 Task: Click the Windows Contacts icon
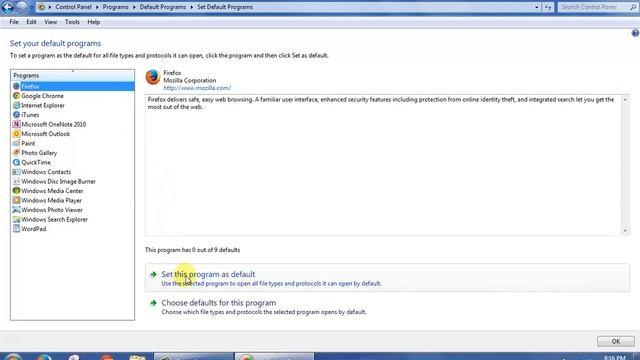click(x=16, y=172)
